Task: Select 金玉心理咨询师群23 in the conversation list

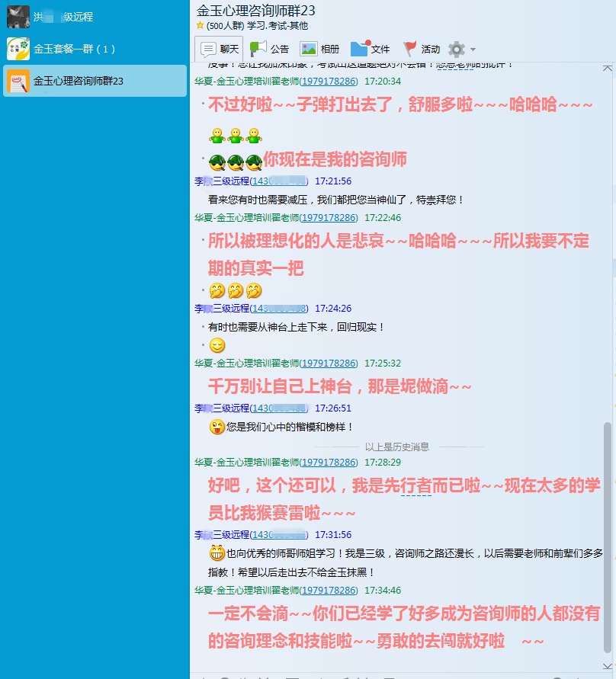Action: pyautogui.click(x=78, y=81)
